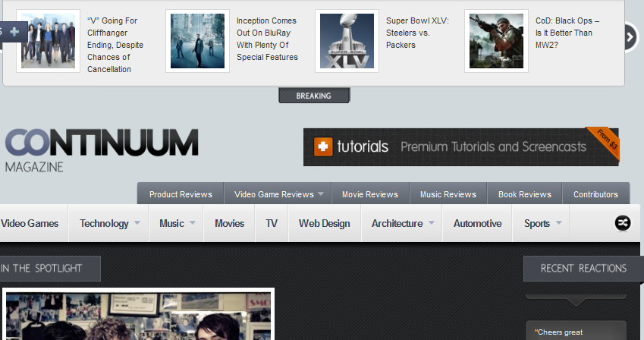644x340 pixels.
Task: Click the V cast thumbnail image
Action: [x=48, y=41]
